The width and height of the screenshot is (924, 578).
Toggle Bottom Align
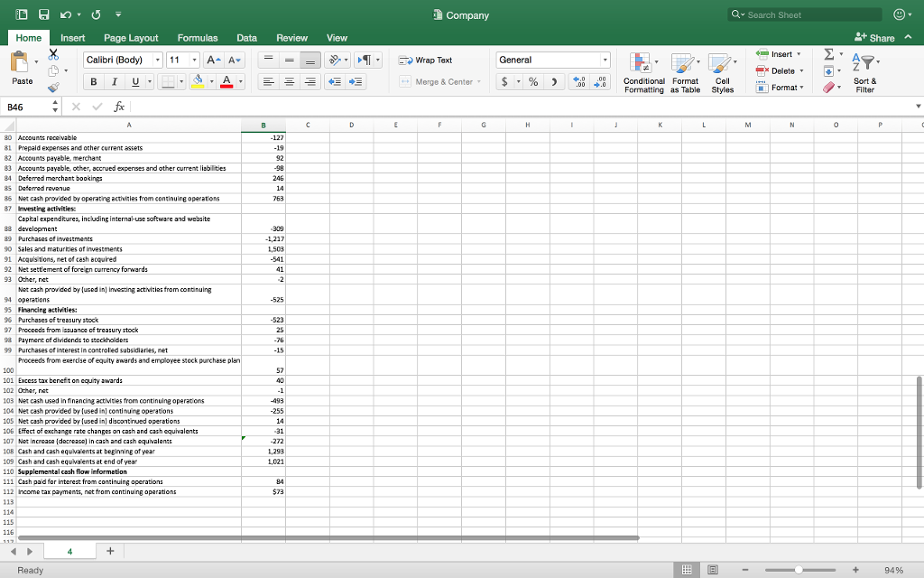click(x=310, y=60)
